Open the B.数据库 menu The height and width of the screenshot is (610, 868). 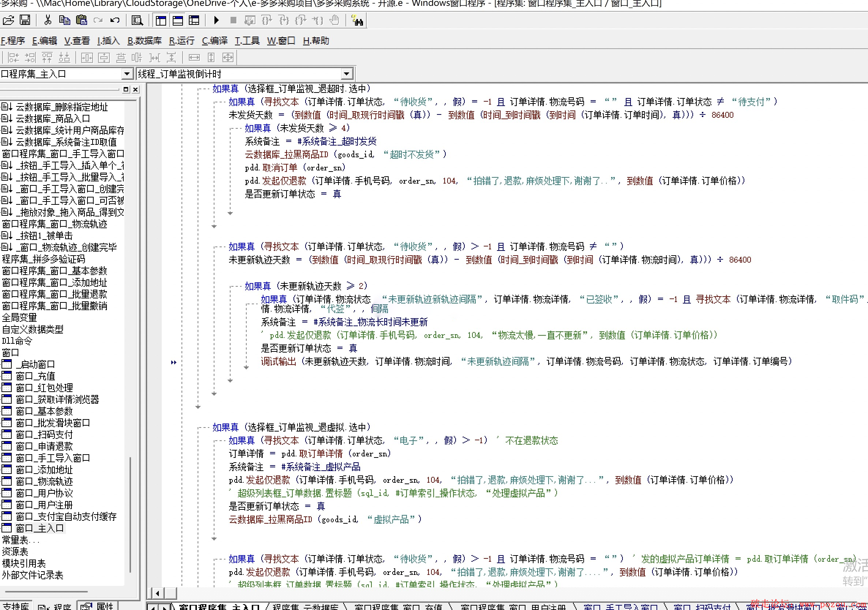click(145, 41)
